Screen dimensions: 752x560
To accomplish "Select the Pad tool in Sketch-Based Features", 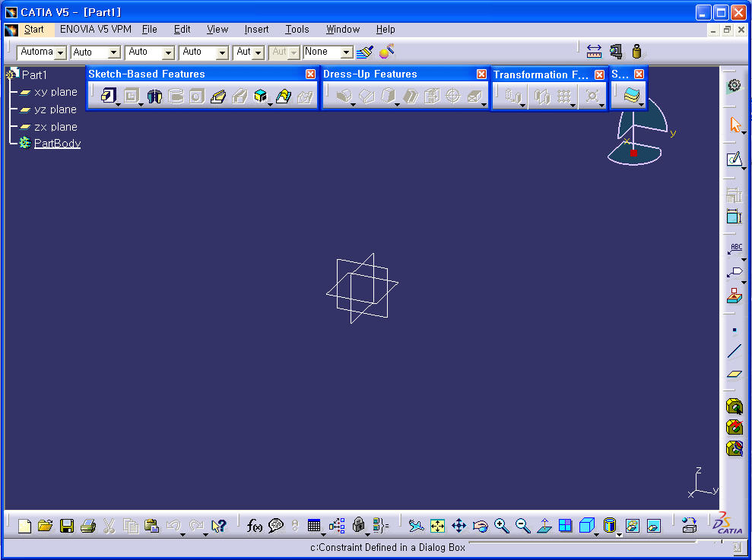I will [x=108, y=96].
